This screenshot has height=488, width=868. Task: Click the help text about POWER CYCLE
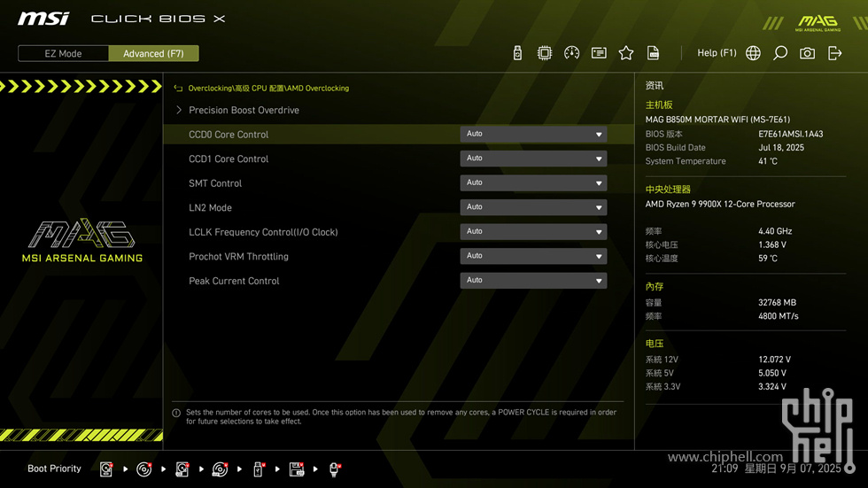[400, 416]
